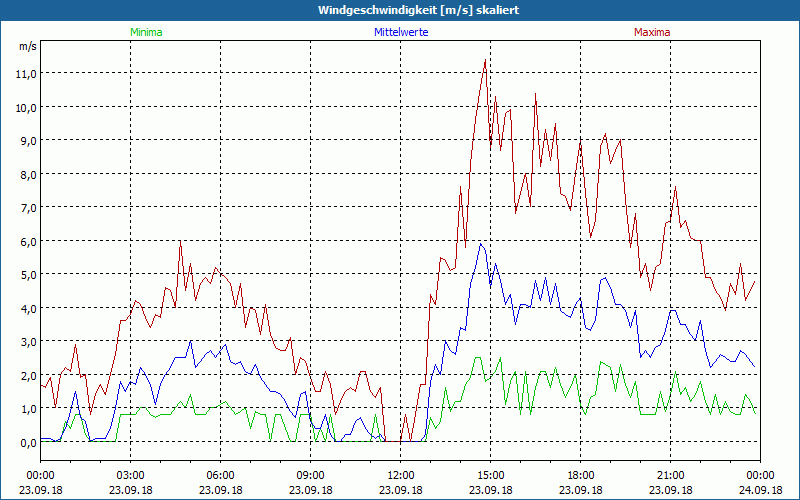Select the 10,0 y-axis label
800x500 pixels.
tap(25, 107)
